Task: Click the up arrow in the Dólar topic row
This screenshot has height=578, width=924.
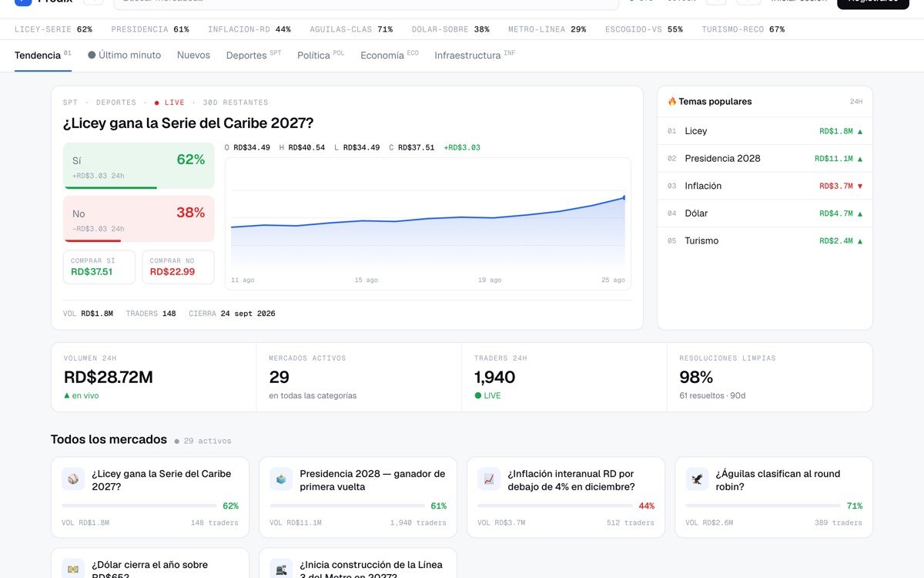Action: tap(860, 213)
